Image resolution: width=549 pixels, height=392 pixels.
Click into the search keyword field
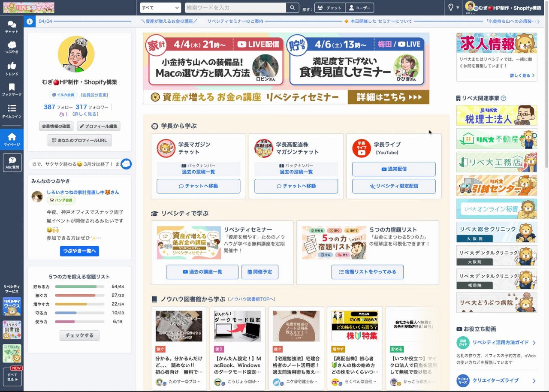click(235, 8)
